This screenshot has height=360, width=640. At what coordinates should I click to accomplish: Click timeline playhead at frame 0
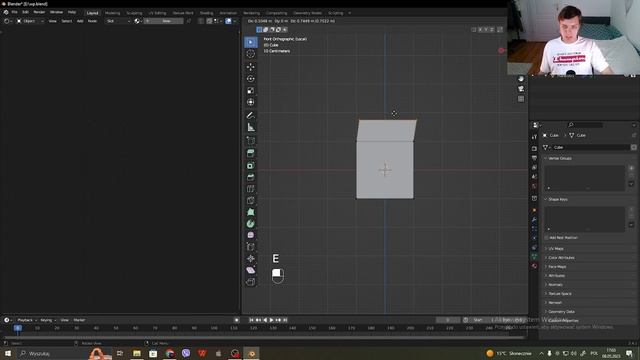18,328
